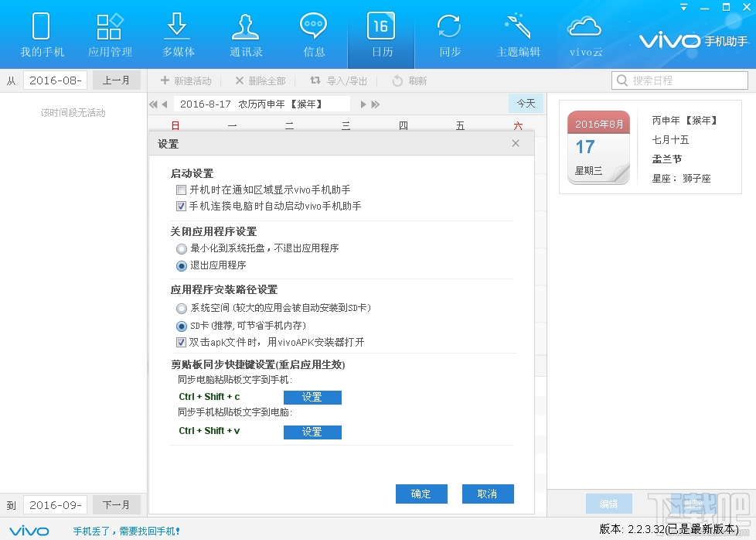This screenshot has height=540, width=756.
Task: Click 上一月 previous month button
Action: 116,80
